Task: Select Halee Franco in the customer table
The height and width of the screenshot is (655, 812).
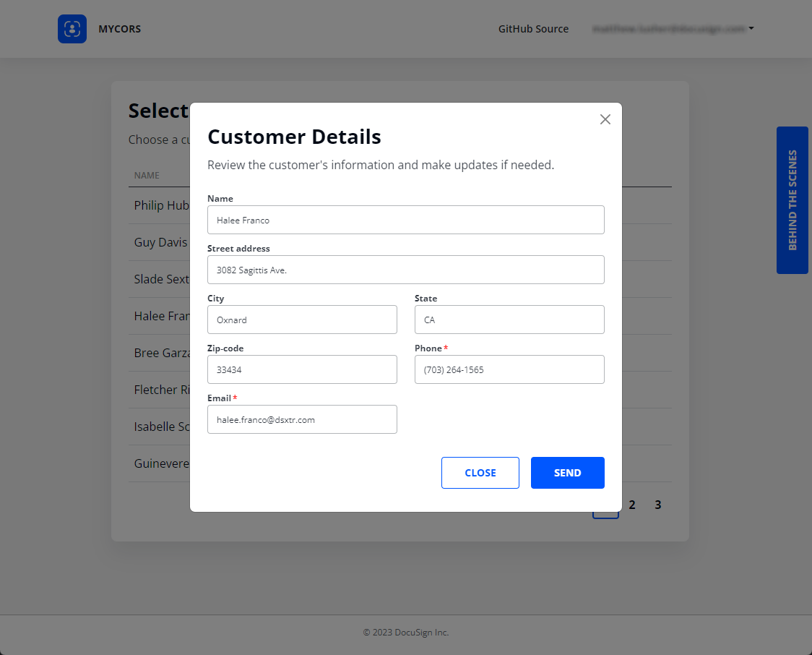Action: pos(160,316)
